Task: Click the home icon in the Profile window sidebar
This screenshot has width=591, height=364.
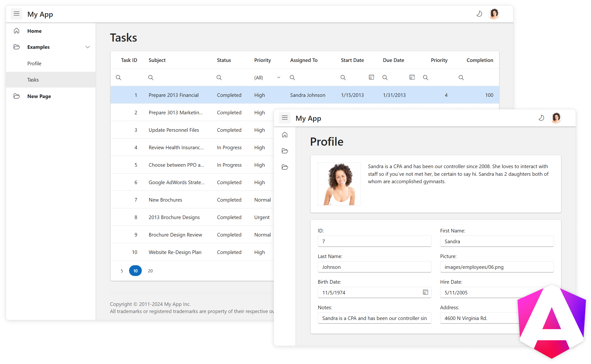Action: point(285,135)
